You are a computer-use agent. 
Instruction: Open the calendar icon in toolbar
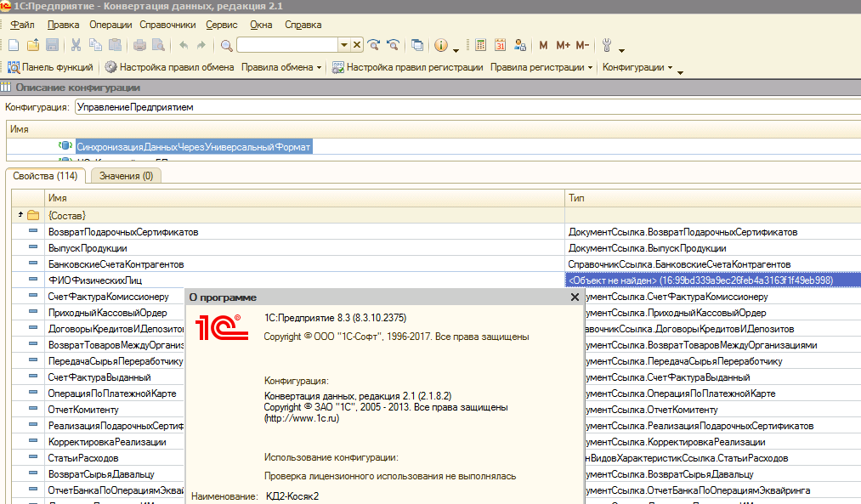pyautogui.click(x=501, y=45)
